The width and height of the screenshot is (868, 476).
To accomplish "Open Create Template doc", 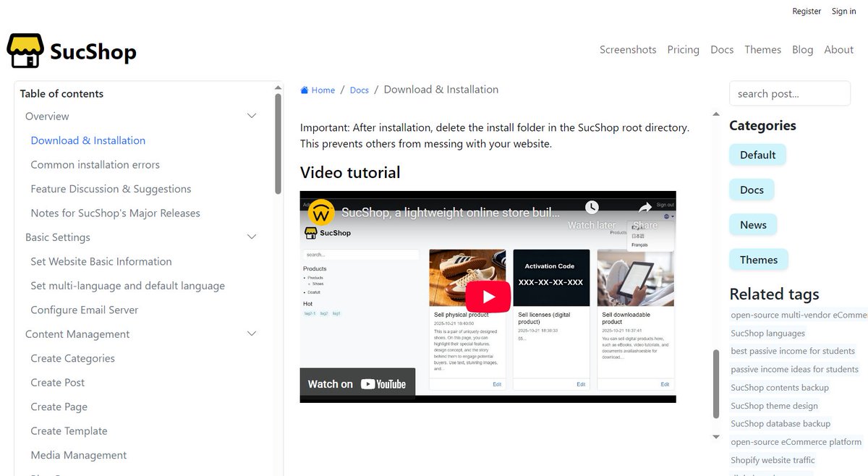I will [x=69, y=431].
